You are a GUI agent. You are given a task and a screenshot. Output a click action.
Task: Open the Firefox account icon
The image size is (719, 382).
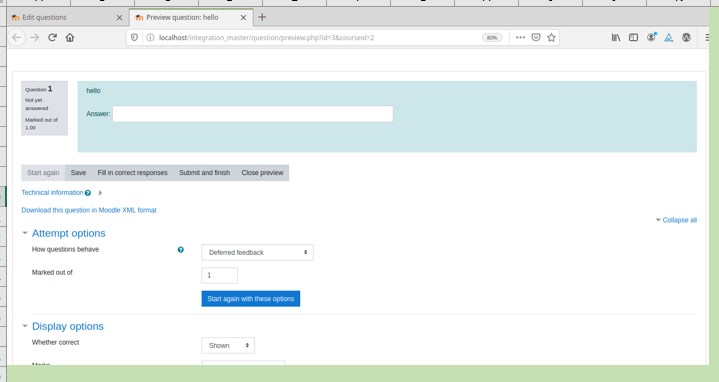pyautogui.click(x=651, y=38)
